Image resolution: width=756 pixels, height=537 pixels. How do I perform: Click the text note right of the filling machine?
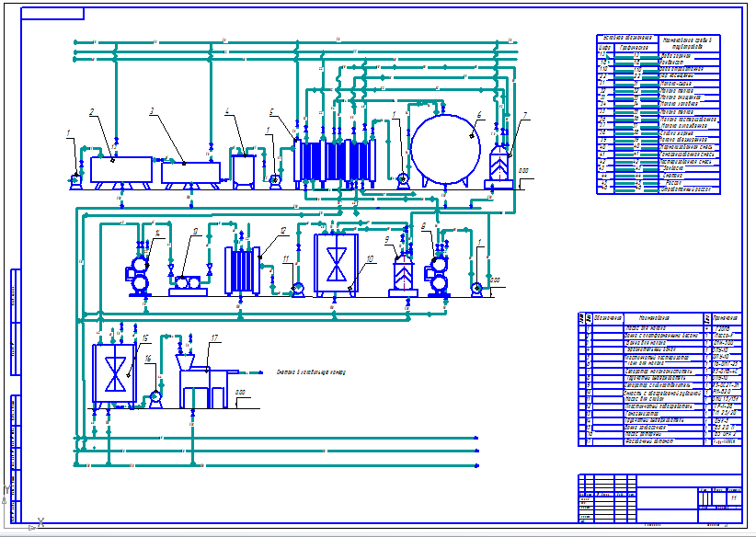[x=311, y=372]
